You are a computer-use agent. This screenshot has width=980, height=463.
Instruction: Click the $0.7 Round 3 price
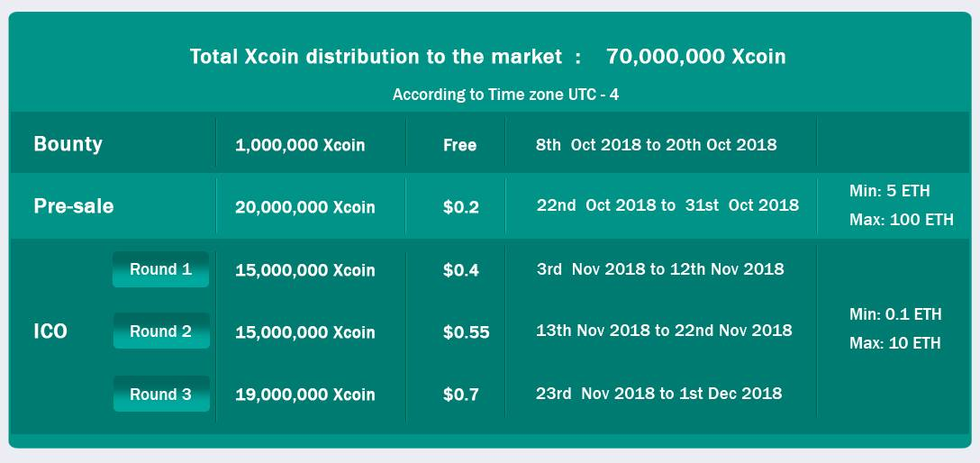461,395
